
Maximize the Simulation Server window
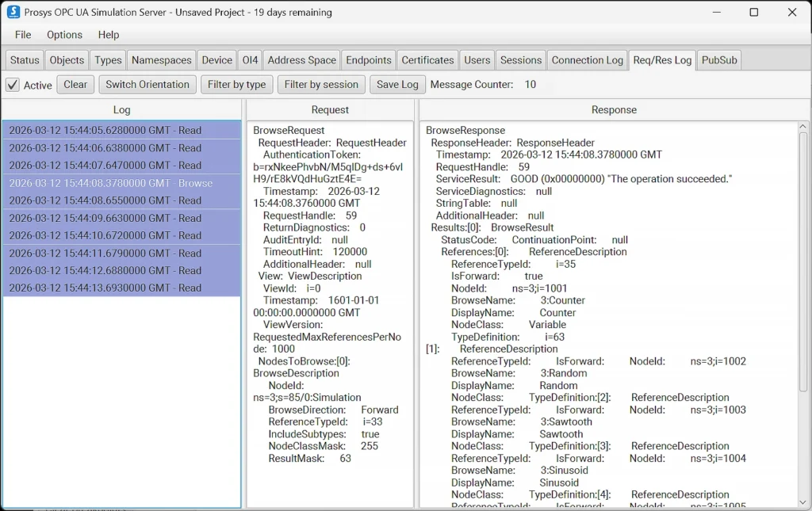pos(753,12)
